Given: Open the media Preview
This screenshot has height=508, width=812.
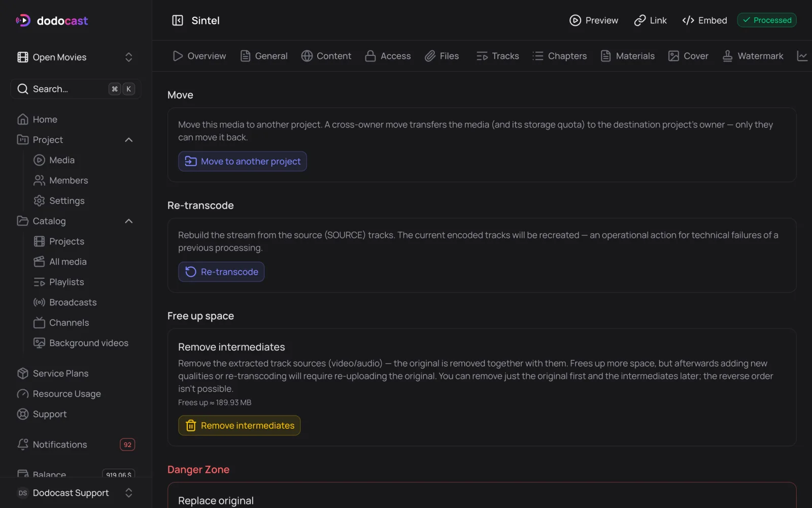Looking at the screenshot, I should pos(594,20).
